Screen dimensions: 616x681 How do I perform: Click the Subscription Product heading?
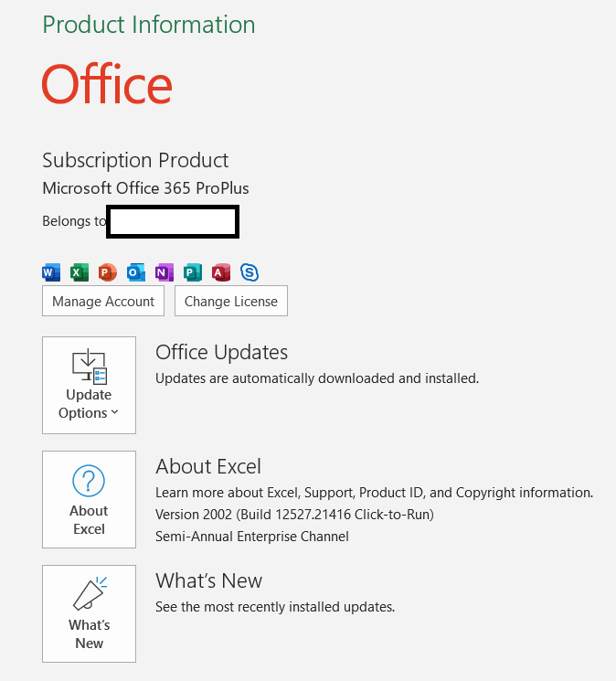click(x=135, y=160)
